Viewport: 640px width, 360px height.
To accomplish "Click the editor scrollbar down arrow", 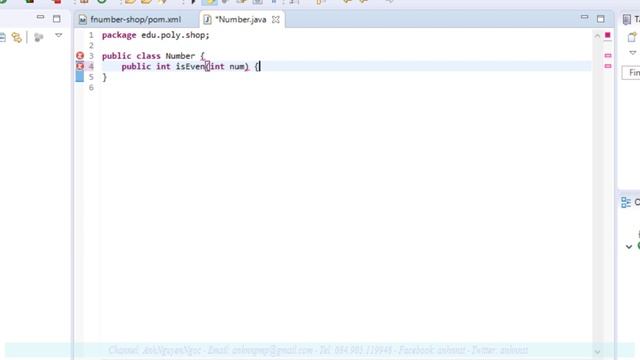I will 597,352.
